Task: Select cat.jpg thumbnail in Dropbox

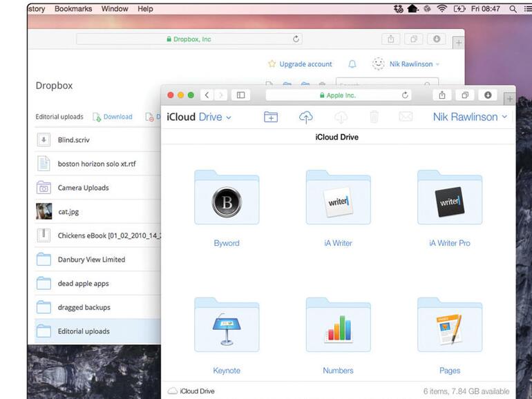Action: (x=44, y=211)
